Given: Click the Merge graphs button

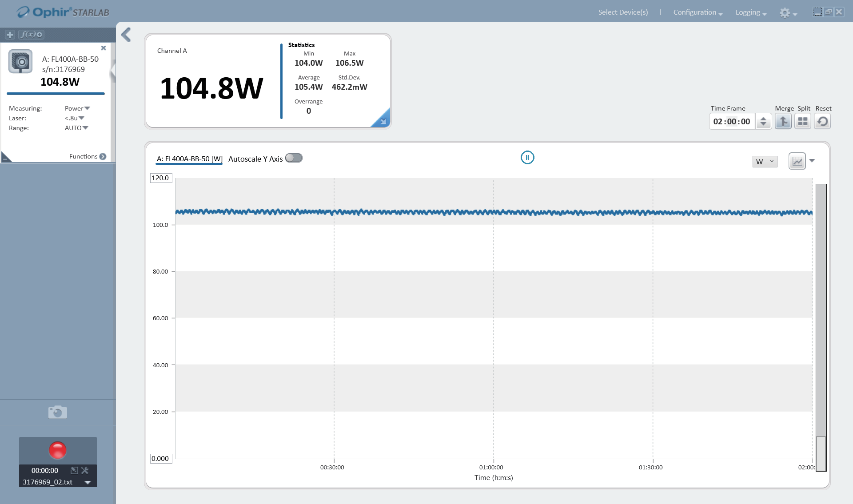Looking at the screenshot, I should point(783,121).
